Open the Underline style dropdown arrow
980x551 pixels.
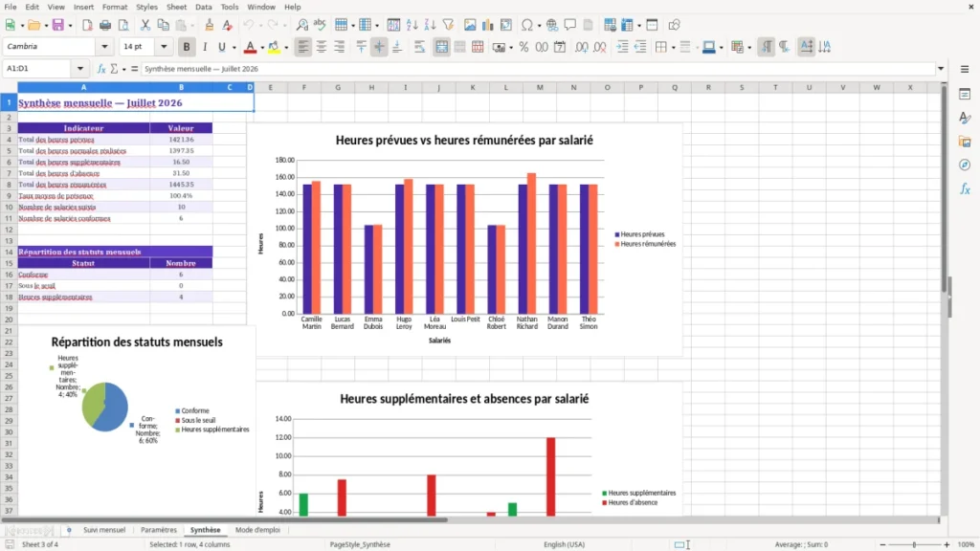(x=234, y=47)
